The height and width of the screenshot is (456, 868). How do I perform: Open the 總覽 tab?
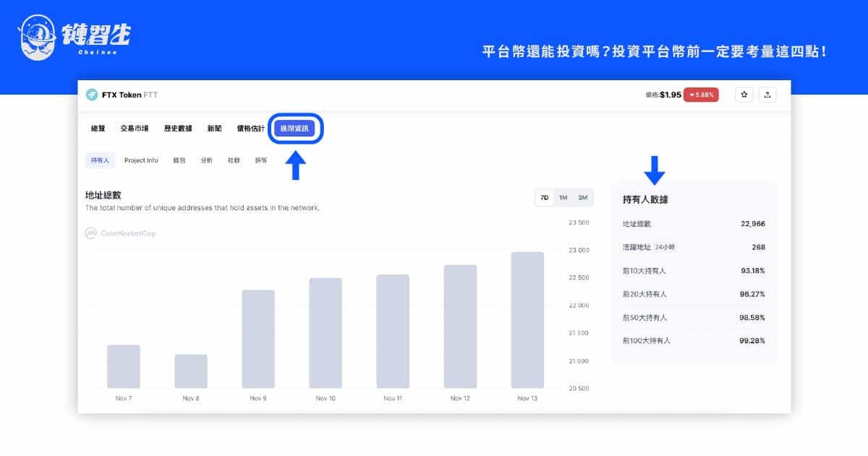pos(98,129)
